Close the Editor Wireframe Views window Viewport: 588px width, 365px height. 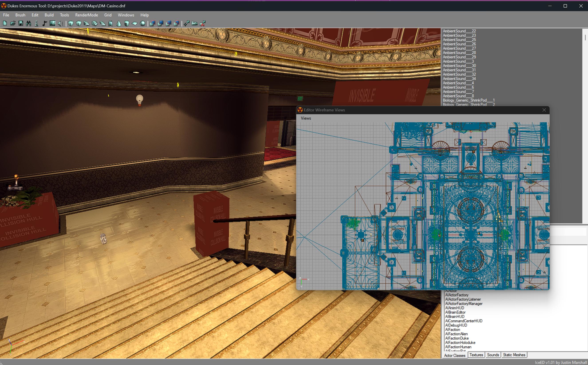[x=544, y=110]
